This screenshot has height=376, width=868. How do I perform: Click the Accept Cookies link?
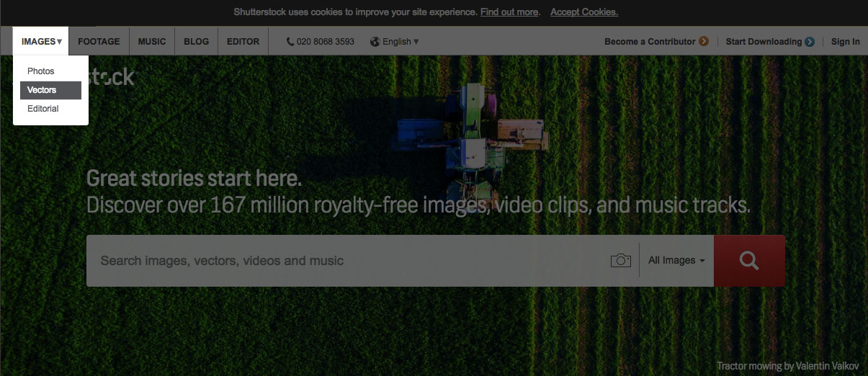point(583,12)
